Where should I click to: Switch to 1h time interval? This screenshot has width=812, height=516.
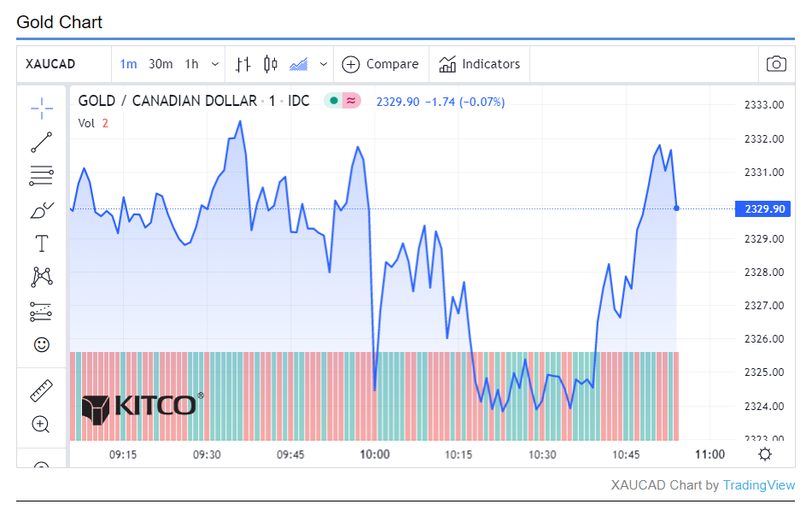point(191,64)
